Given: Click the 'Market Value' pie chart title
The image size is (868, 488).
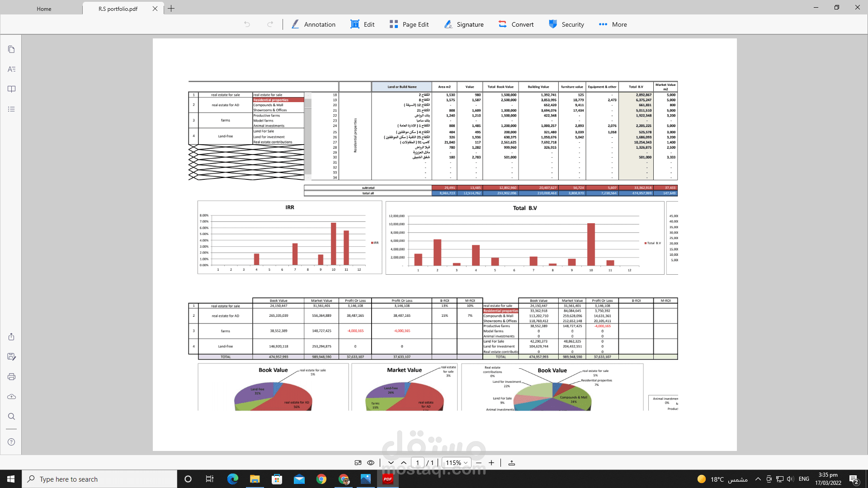Looking at the screenshot, I should click(x=404, y=370).
